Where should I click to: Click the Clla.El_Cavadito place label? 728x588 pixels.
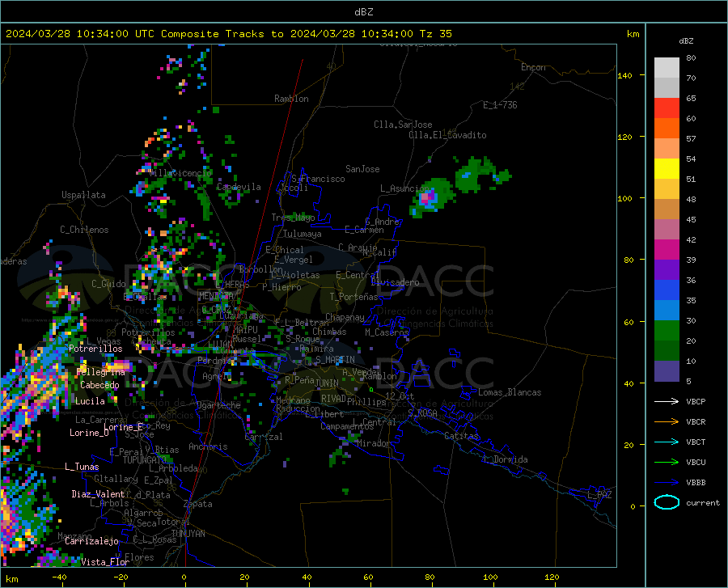[x=447, y=135]
